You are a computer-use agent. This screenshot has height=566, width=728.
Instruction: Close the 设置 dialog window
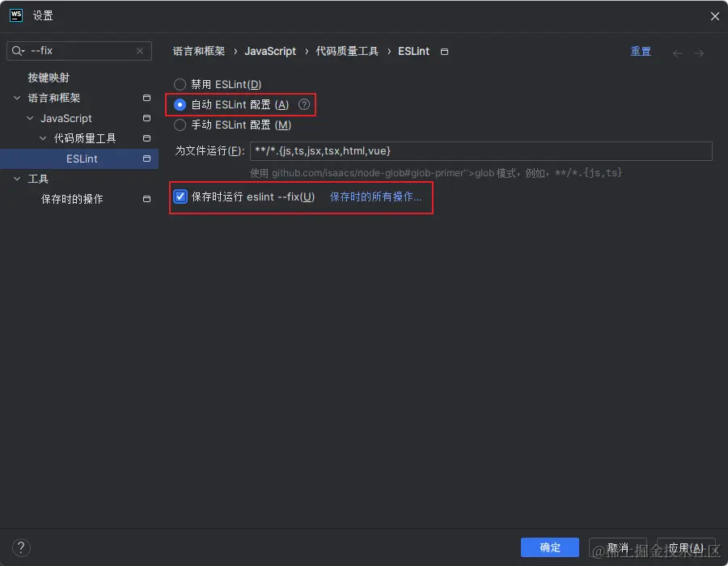714,16
